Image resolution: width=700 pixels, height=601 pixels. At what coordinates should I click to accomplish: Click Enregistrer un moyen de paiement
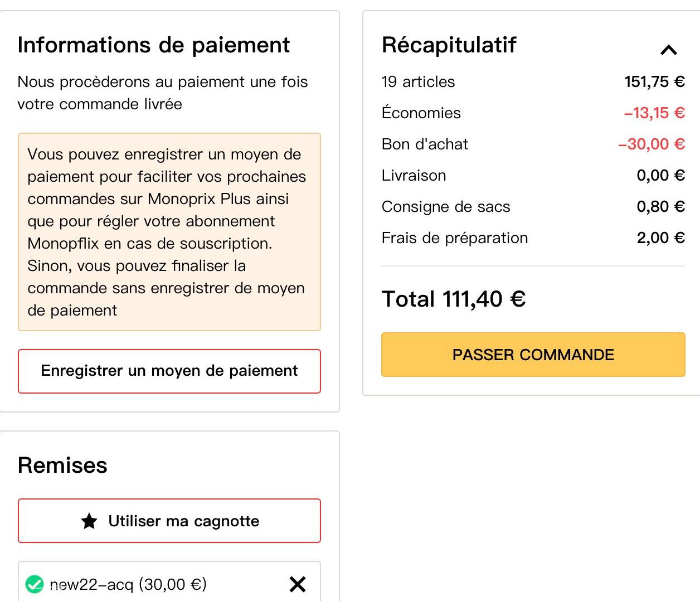169,371
